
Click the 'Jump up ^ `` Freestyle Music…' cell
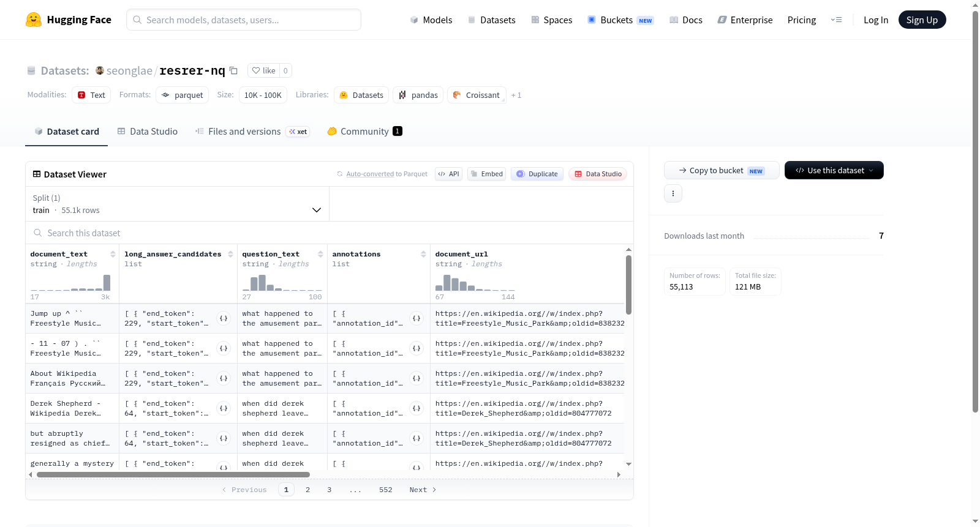click(x=72, y=318)
